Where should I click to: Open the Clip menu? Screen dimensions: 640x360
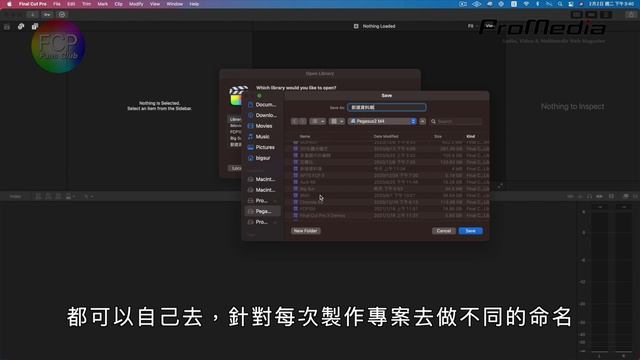click(x=118, y=4)
